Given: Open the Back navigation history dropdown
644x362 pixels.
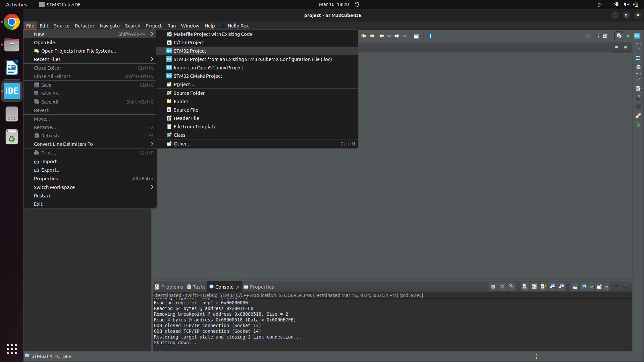Looking at the screenshot, I should [389, 36].
